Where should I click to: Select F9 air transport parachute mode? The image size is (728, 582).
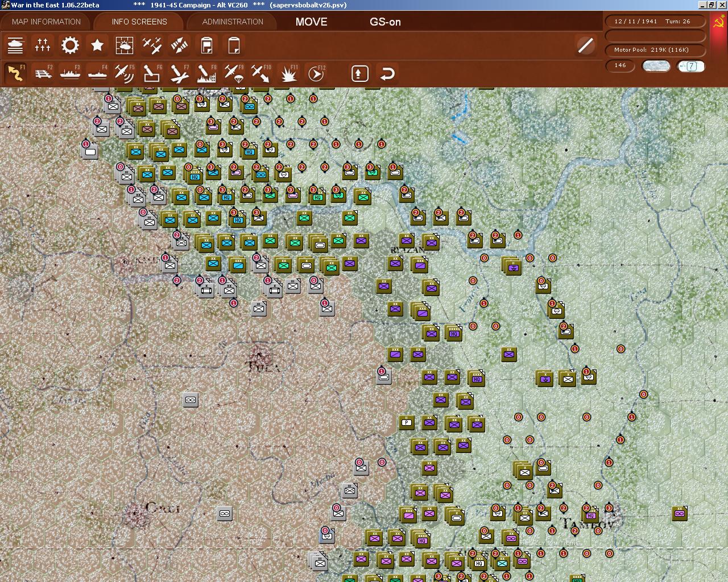234,73
